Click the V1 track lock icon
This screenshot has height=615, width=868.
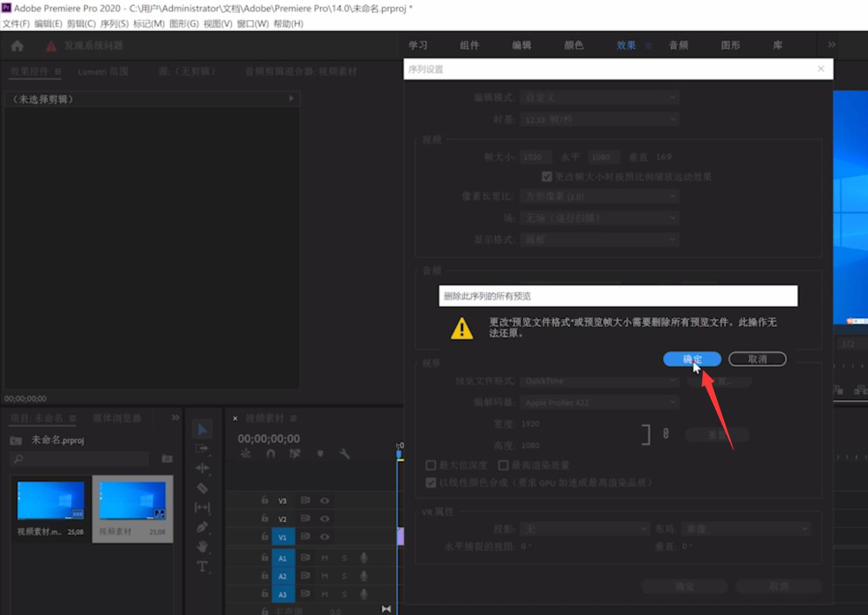(264, 536)
